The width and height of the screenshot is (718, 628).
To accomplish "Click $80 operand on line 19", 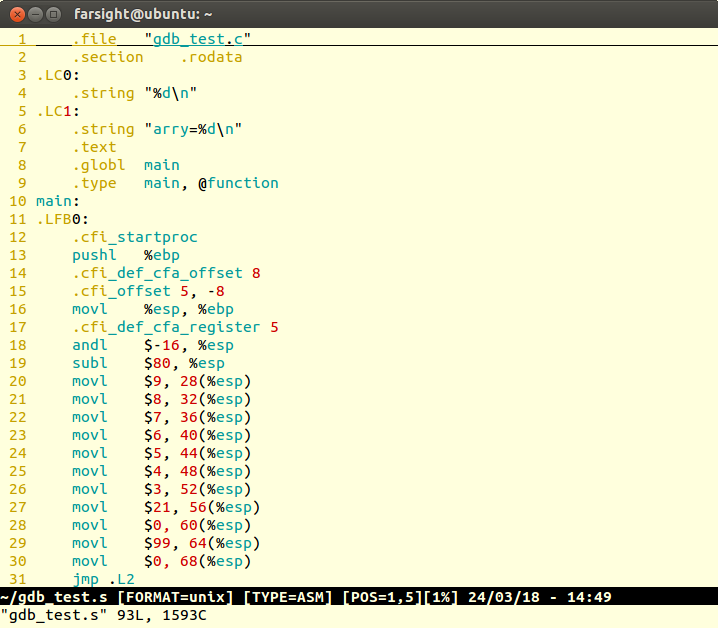I will tap(158, 363).
